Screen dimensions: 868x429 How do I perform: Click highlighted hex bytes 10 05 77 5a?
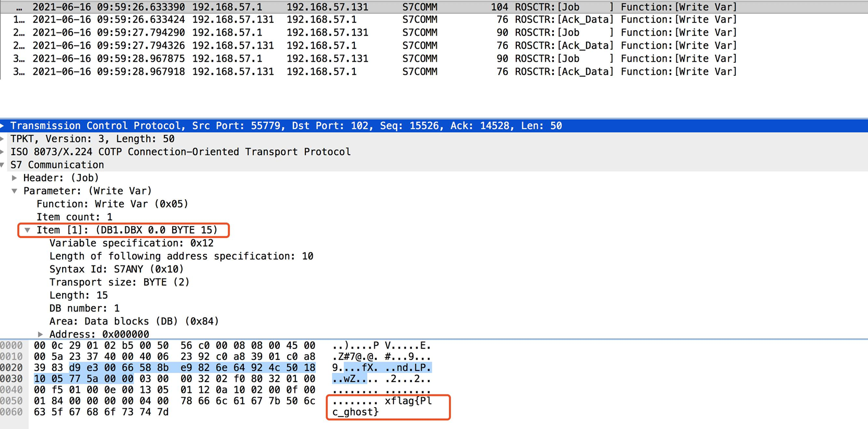[66, 379]
